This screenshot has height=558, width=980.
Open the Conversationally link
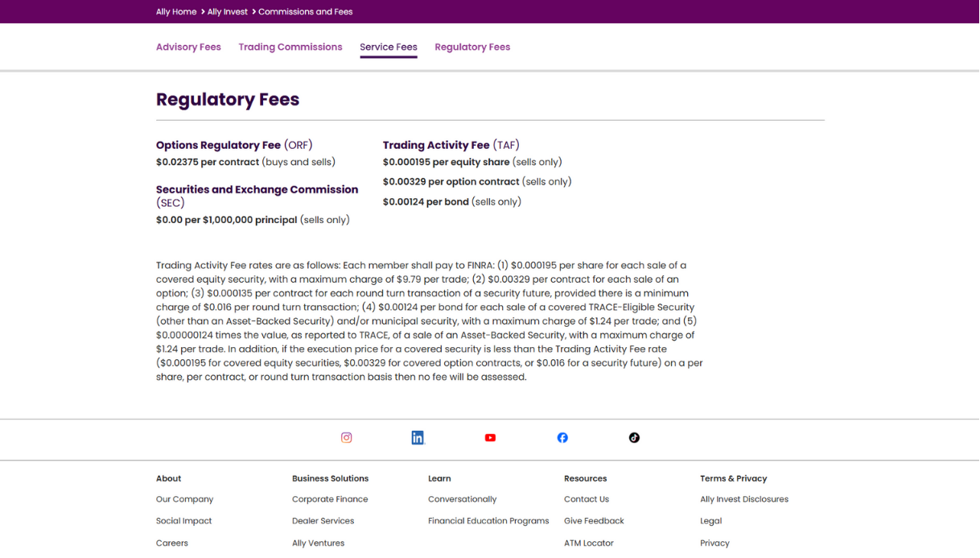[463, 499]
